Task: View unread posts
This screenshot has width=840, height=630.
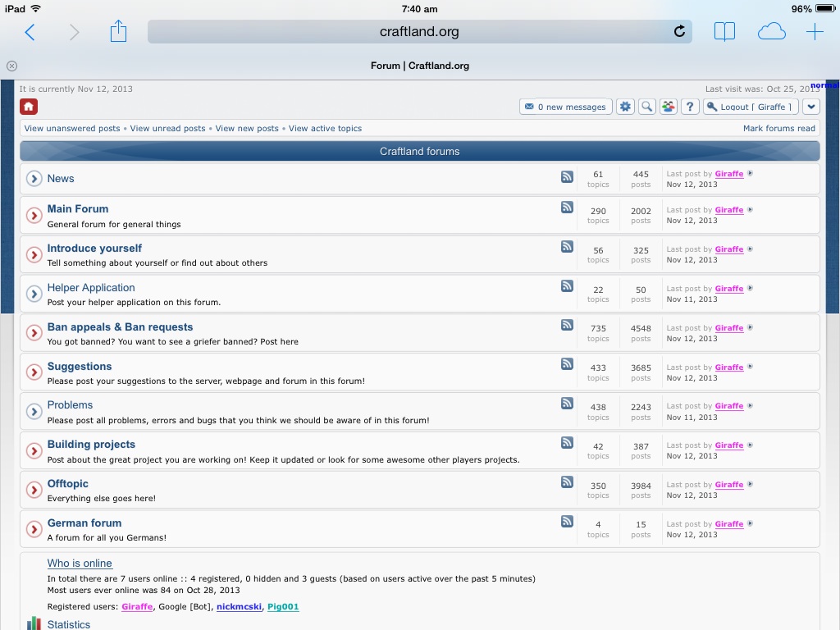Action: 167,129
